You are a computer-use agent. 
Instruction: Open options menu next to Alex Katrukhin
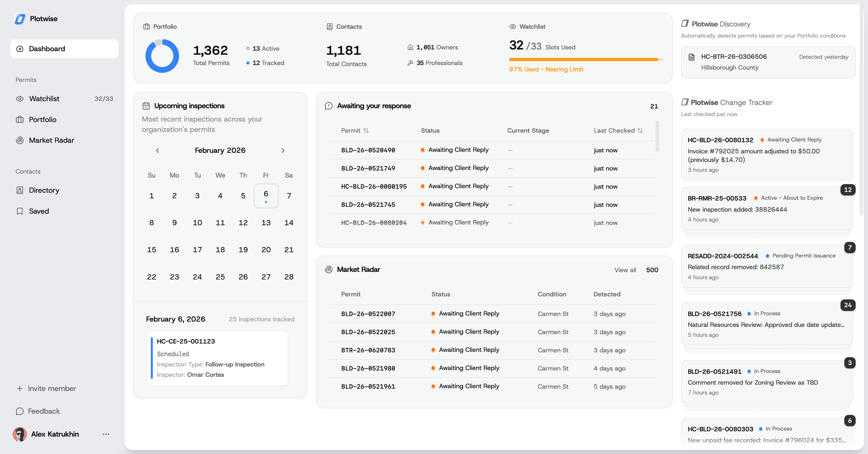(x=106, y=434)
